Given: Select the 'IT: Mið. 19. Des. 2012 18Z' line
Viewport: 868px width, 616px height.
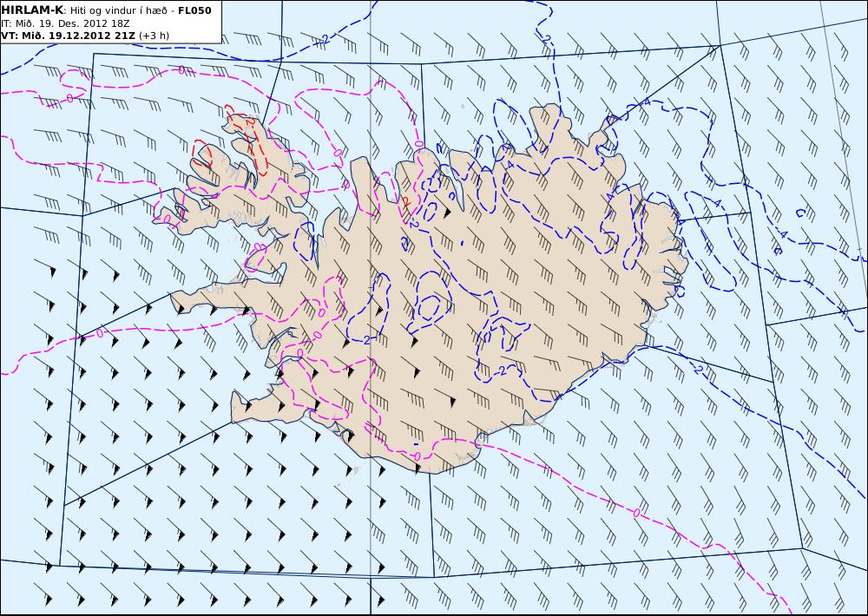Looking at the screenshot, I should 65,23.
